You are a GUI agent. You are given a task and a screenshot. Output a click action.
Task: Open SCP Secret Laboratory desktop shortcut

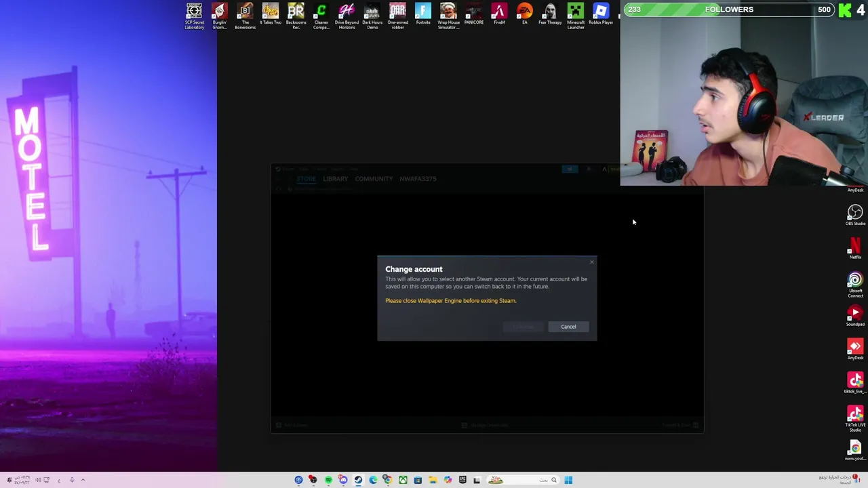pos(194,16)
